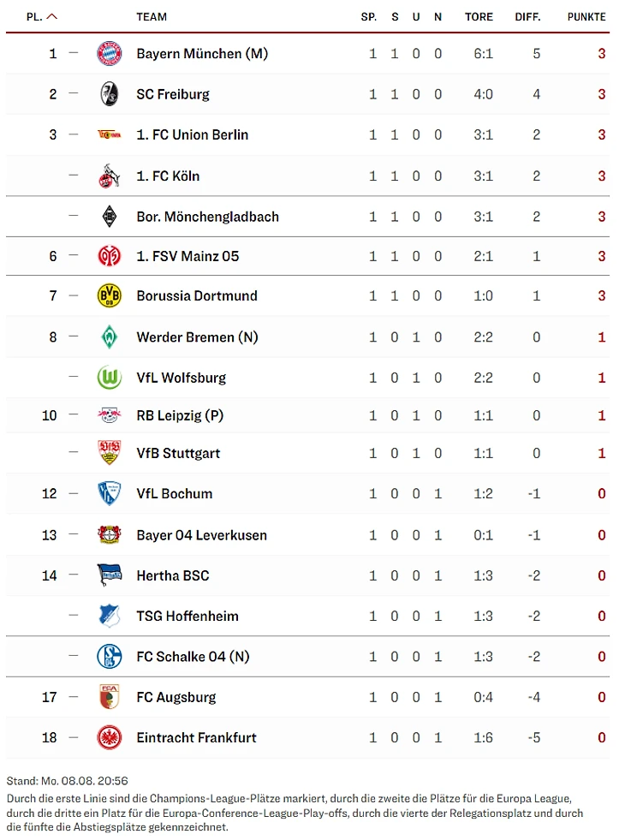The height and width of the screenshot is (840, 625).
Task: Click the Eintracht Frankfurt eagle logo
Action: 109,737
